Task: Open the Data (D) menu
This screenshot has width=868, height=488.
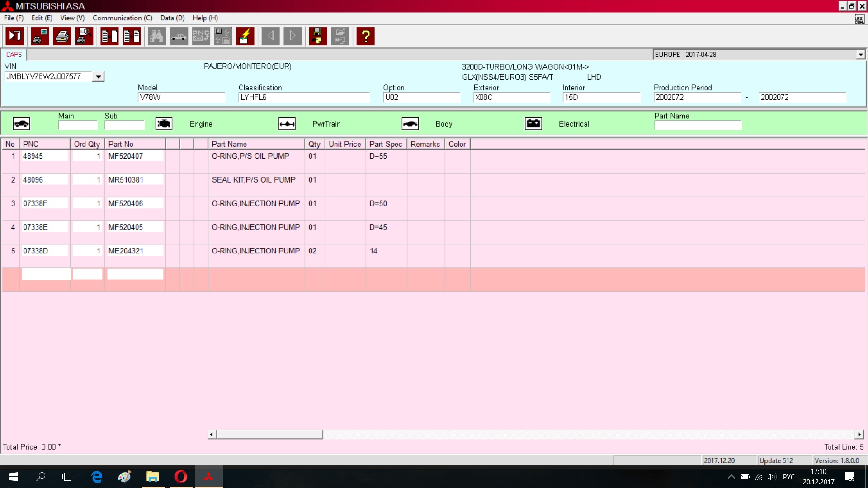Action: pyautogui.click(x=172, y=18)
